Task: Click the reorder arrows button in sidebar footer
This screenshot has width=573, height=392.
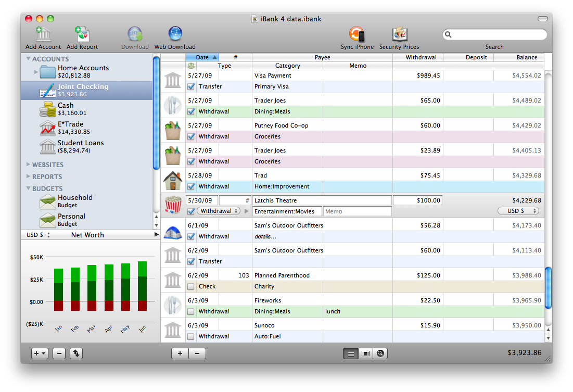Action: (76, 353)
